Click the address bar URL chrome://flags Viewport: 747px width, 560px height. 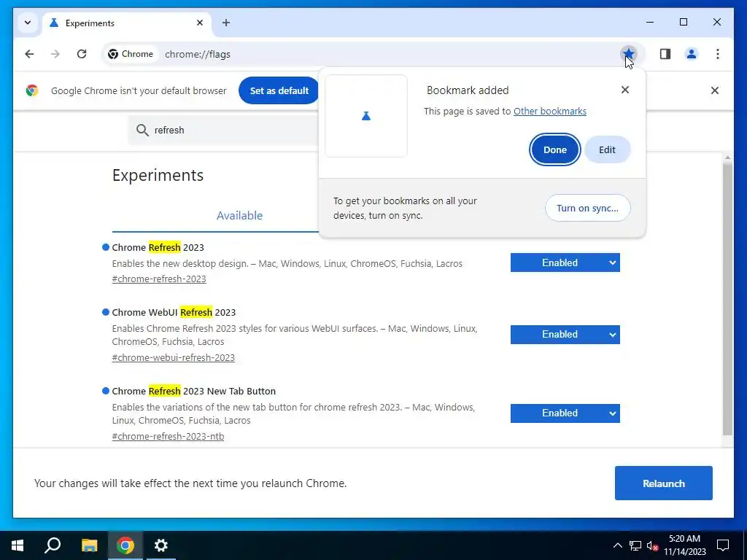click(198, 54)
